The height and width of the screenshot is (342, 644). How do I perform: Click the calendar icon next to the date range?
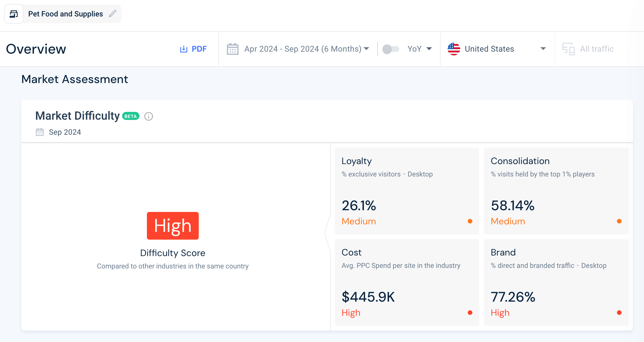pyautogui.click(x=233, y=49)
